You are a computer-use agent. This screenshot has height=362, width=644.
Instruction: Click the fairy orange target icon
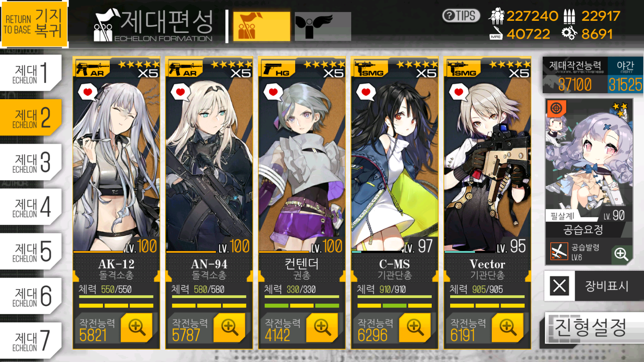pos(556,108)
